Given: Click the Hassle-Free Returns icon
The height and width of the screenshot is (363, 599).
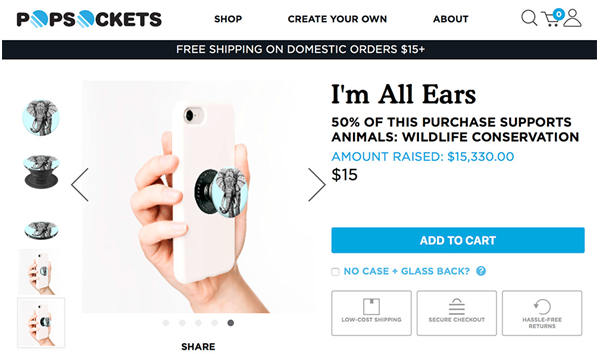Looking at the screenshot, I should click(x=542, y=306).
